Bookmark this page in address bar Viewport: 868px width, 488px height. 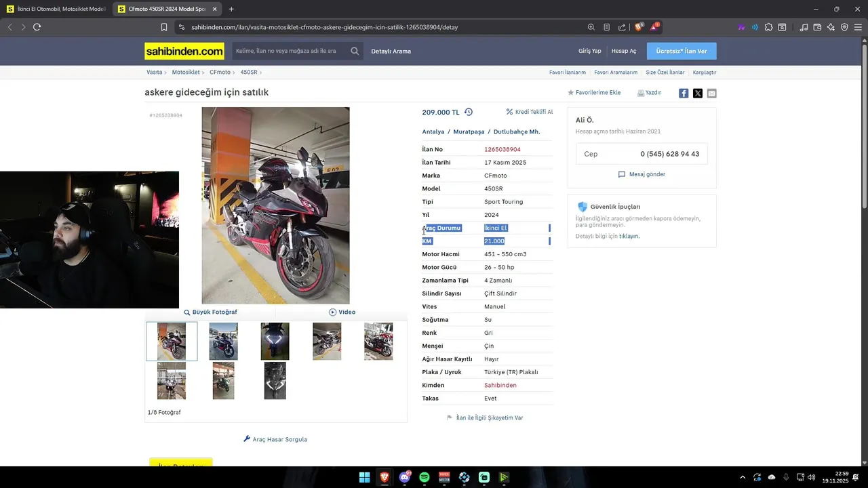click(164, 27)
